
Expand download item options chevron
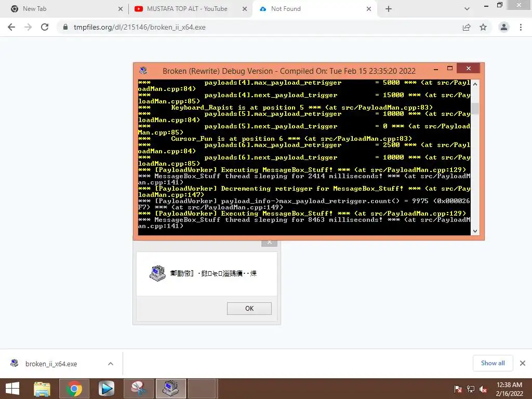111,364
